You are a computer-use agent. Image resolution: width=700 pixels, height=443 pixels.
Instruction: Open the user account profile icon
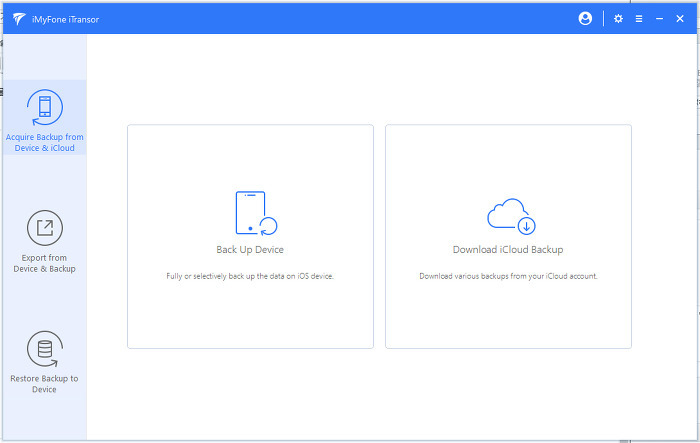(585, 18)
